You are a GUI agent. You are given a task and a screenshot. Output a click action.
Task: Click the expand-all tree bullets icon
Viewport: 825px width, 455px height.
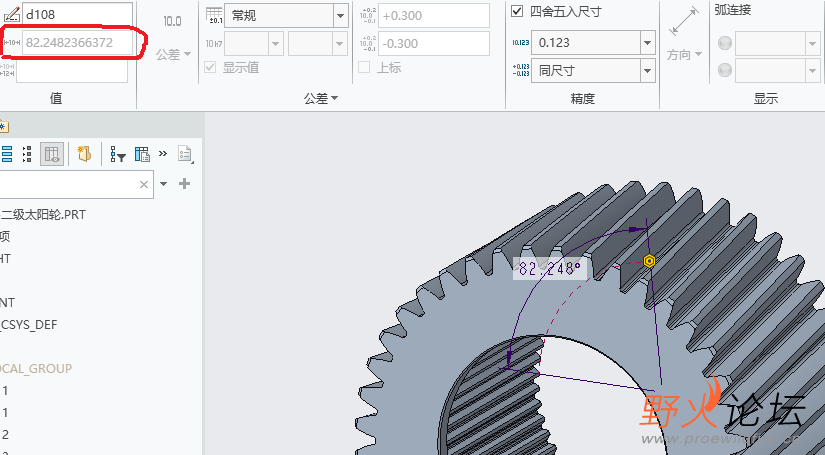(x=27, y=154)
